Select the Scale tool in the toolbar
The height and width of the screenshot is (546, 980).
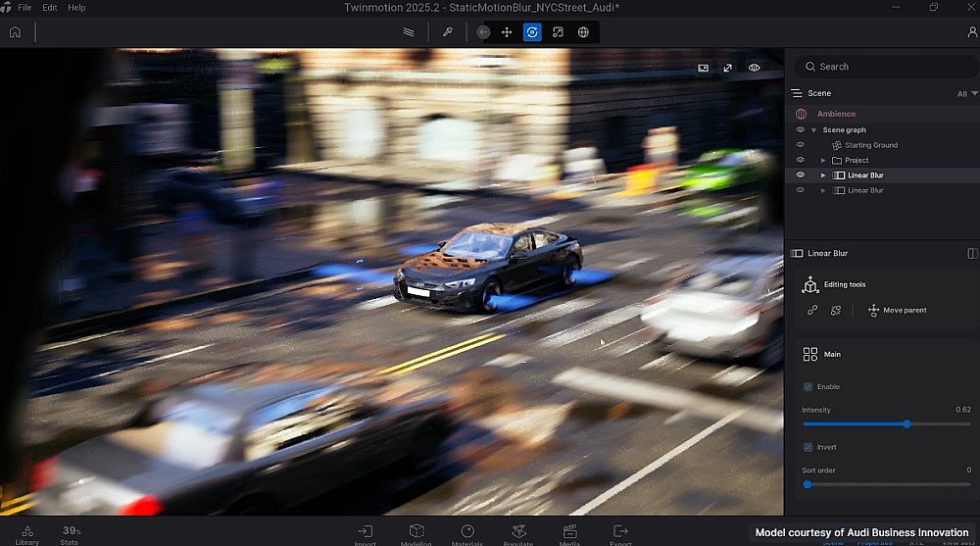pyautogui.click(x=558, y=31)
